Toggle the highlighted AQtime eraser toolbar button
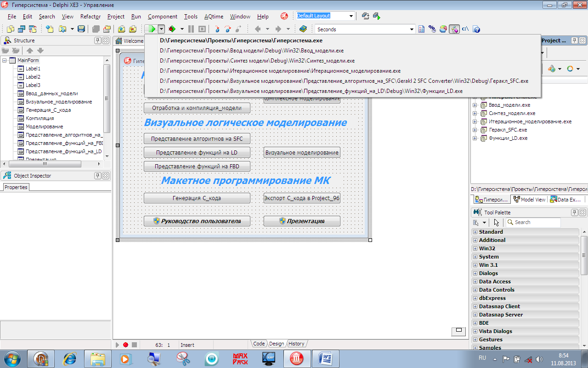Viewport: 588px width, 368px height. (454, 29)
